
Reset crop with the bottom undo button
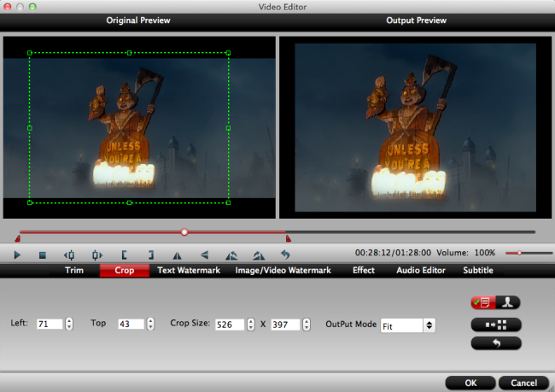point(496,343)
